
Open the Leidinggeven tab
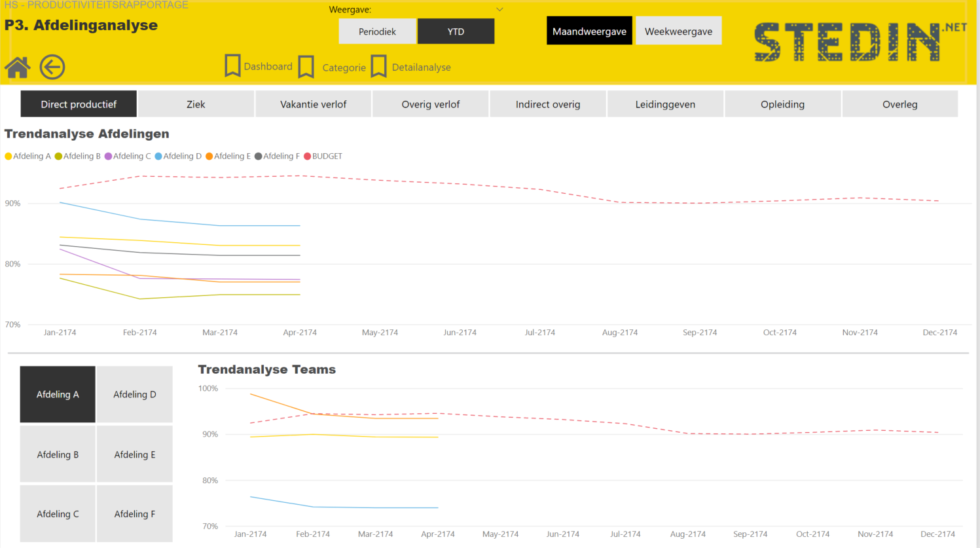(665, 104)
